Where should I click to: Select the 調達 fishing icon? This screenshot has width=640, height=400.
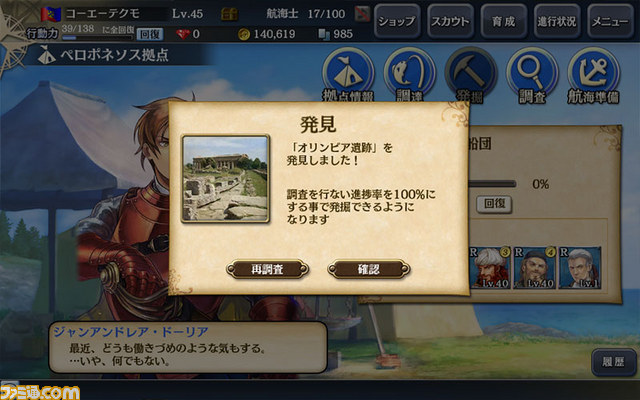(409, 73)
